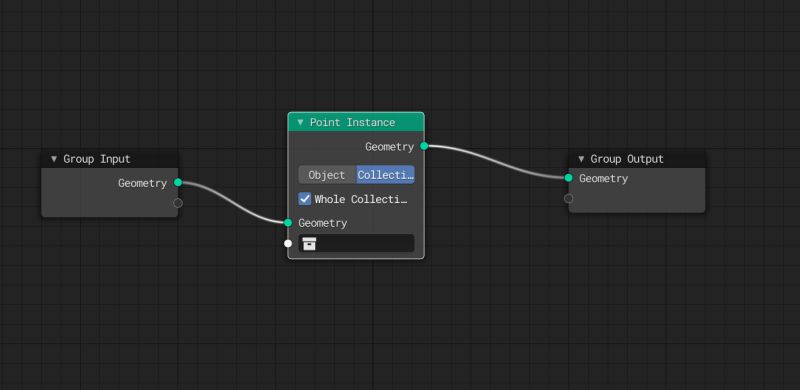800x390 pixels.
Task: Collapse the Group Output node
Action: click(x=581, y=159)
